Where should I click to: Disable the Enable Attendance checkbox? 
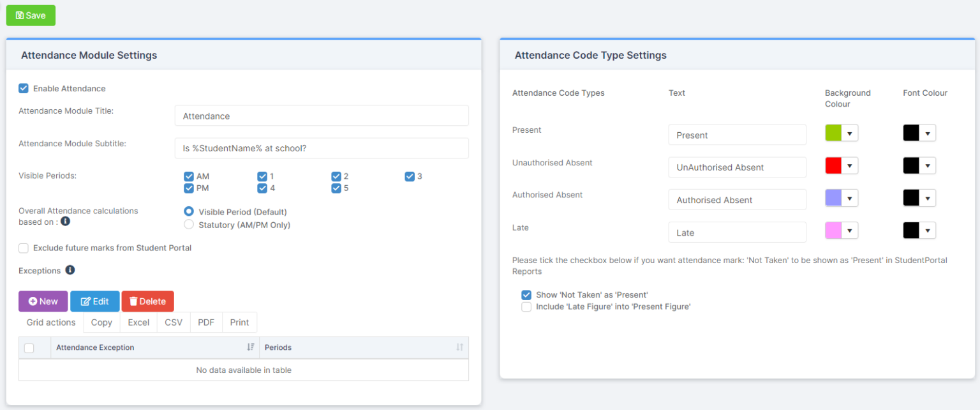[24, 88]
